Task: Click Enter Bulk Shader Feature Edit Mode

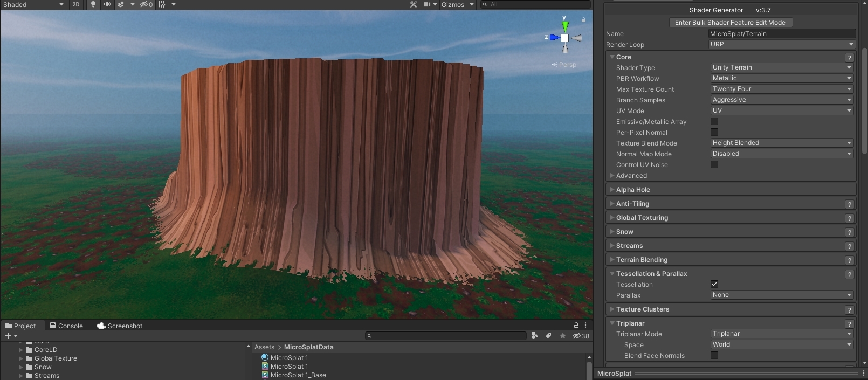Action: click(731, 23)
